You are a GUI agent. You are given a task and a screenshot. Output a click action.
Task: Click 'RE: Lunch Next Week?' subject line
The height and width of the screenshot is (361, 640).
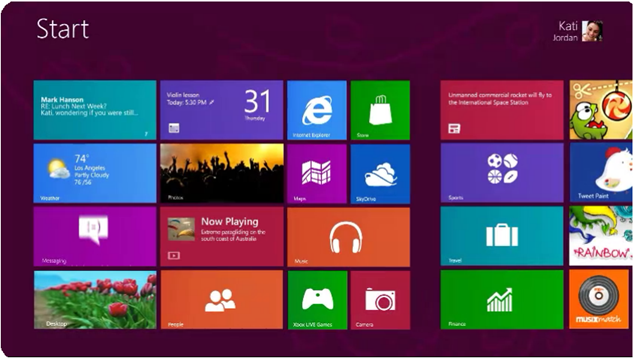[73, 106]
